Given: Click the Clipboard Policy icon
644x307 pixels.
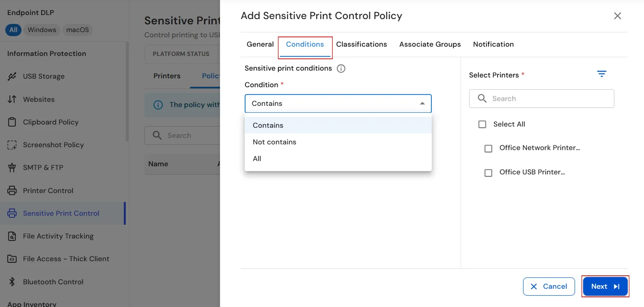Looking at the screenshot, I should (x=12, y=122).
